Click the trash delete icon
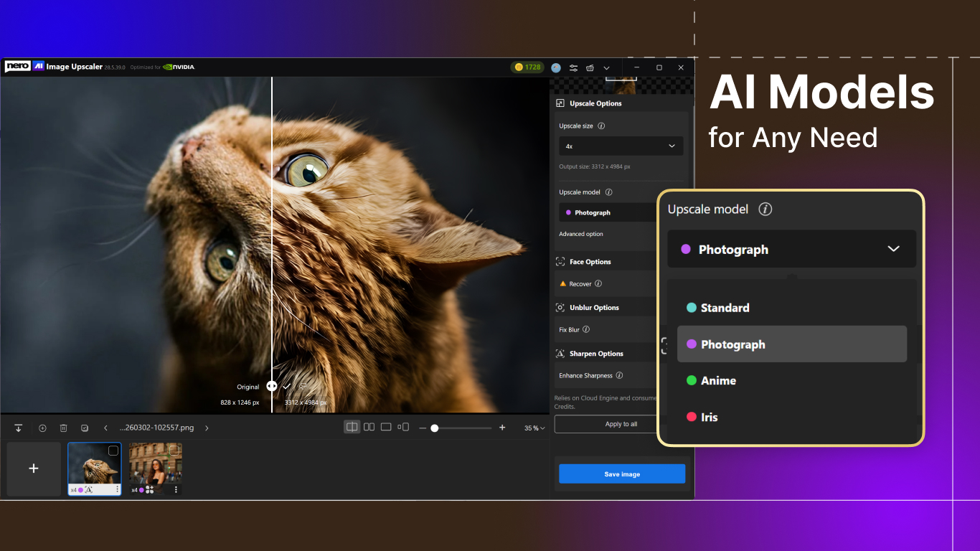 63,428
